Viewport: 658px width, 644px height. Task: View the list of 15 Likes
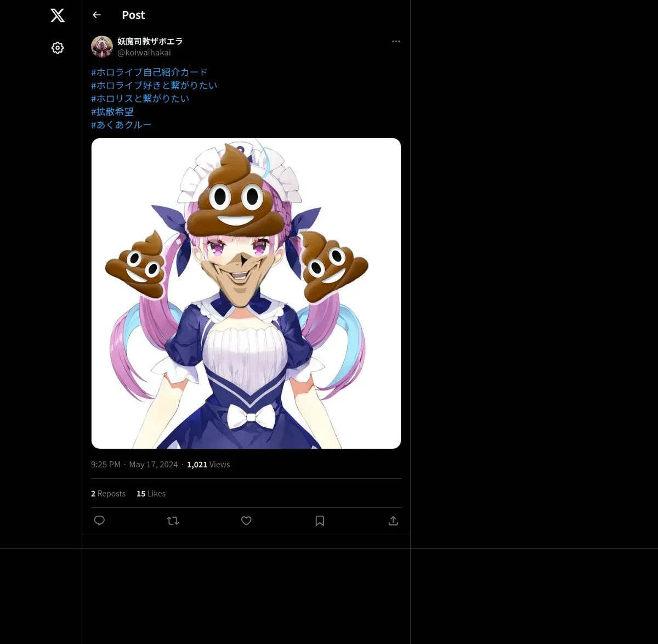coord(151,494)
